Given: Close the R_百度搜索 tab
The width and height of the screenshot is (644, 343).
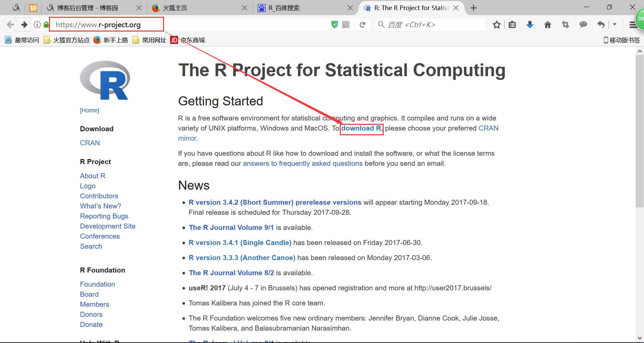Looking at the screenshot, I should pyautogui.click(x=350, y=8).
